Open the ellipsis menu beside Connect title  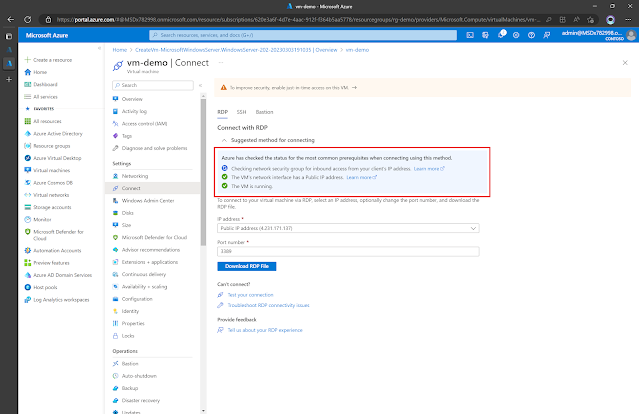coord(221,63)
